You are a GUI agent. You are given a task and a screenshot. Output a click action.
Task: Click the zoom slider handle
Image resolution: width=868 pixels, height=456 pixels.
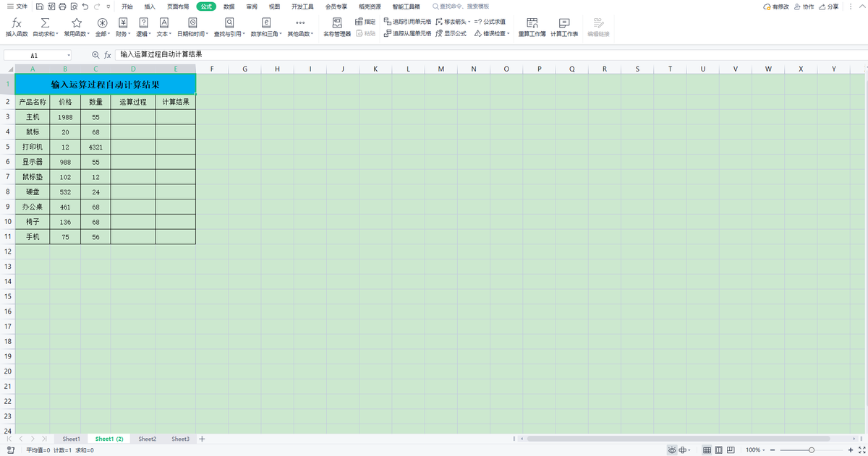point(812,449)
